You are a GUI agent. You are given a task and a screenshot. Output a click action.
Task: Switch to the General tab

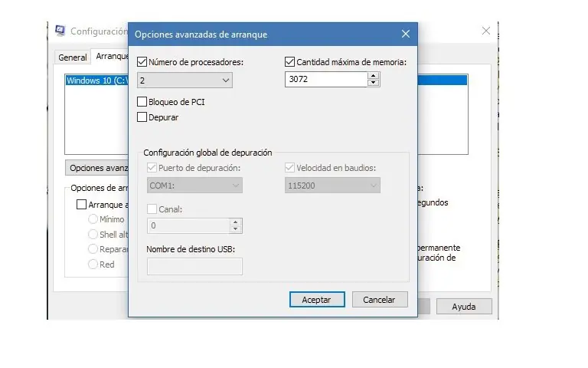[x=73, y=58]
